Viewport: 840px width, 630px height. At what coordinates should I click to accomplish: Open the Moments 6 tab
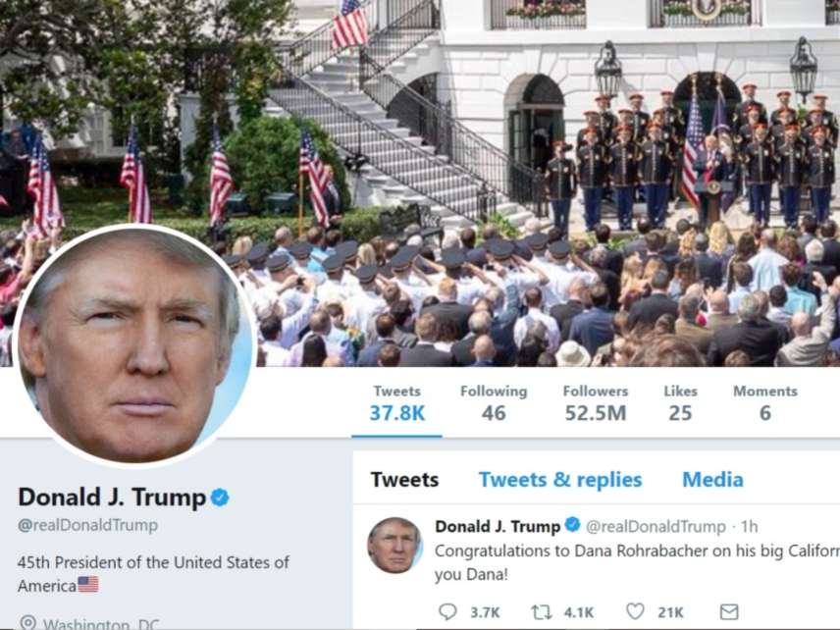[765, 403]
